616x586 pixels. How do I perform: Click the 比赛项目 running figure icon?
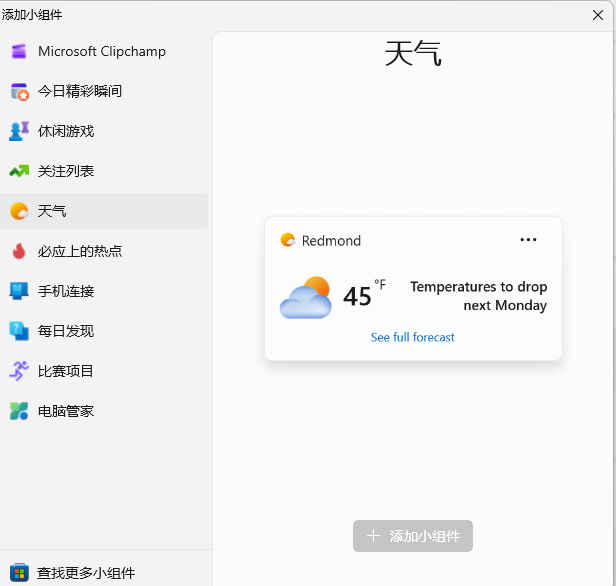(19, 371)
